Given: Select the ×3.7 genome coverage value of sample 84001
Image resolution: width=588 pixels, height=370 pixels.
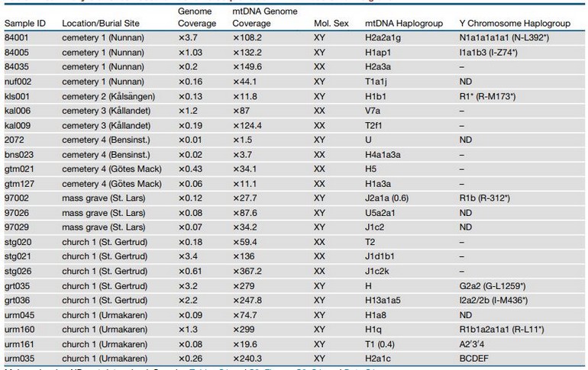Looking at the screenshot, I should click(x=188, y=38).
